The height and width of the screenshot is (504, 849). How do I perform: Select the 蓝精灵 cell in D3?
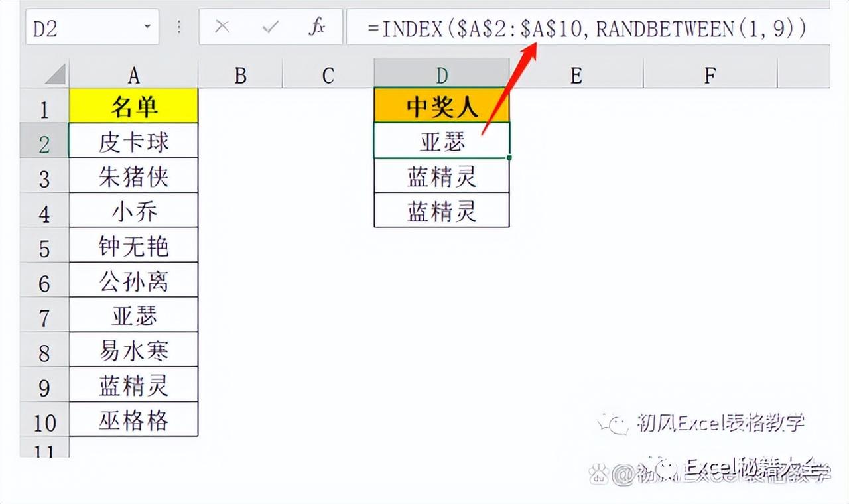[442, 176]
